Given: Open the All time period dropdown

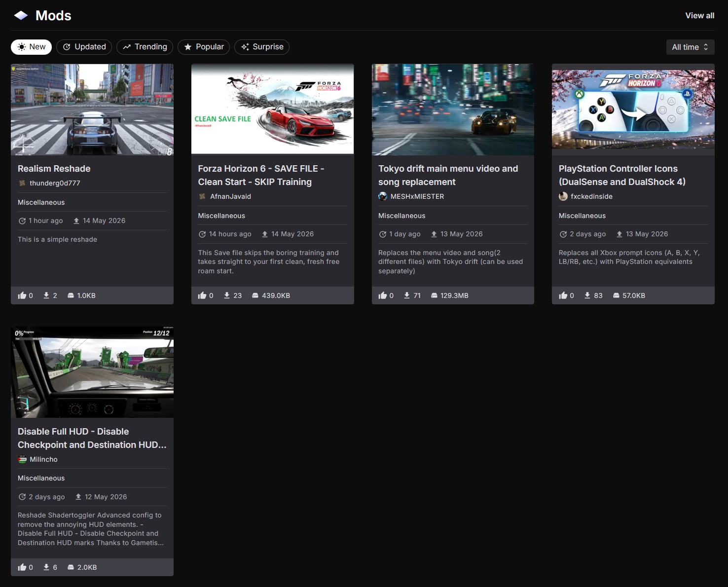Looking at the screenshot, I should [x=690, y=47].
